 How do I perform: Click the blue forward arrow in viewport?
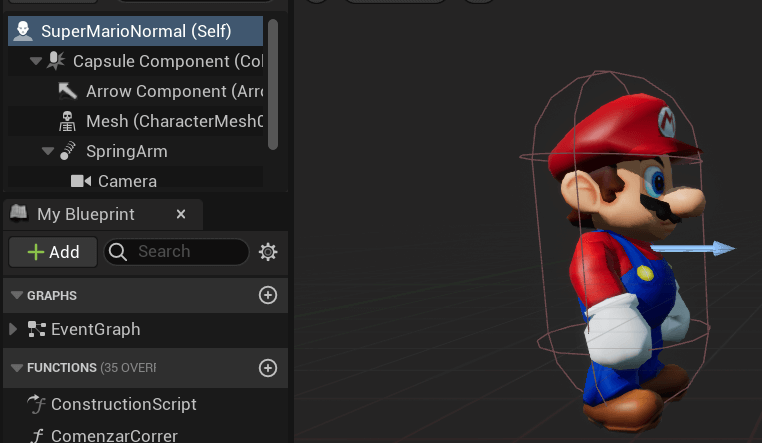click(x=693, y=248)
